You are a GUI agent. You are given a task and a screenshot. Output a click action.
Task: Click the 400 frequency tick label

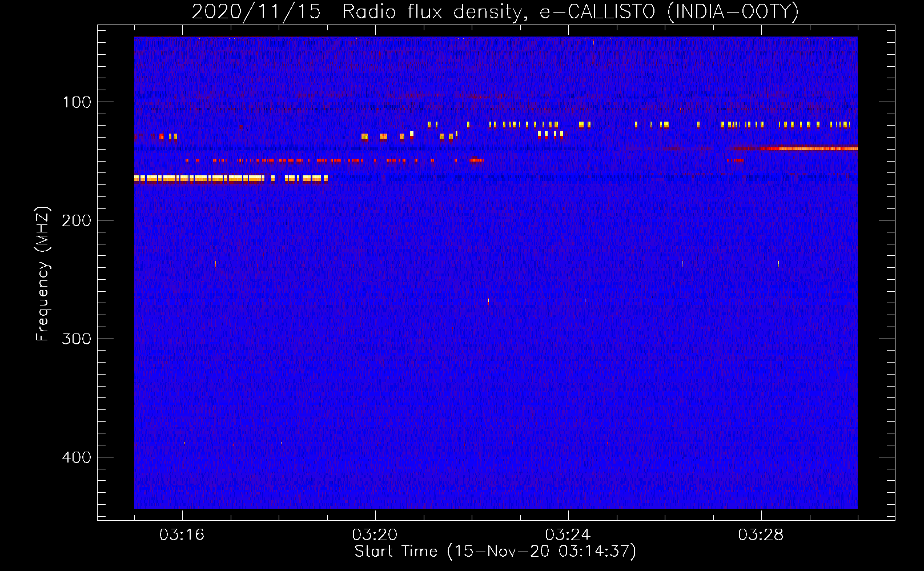point(77,457)
